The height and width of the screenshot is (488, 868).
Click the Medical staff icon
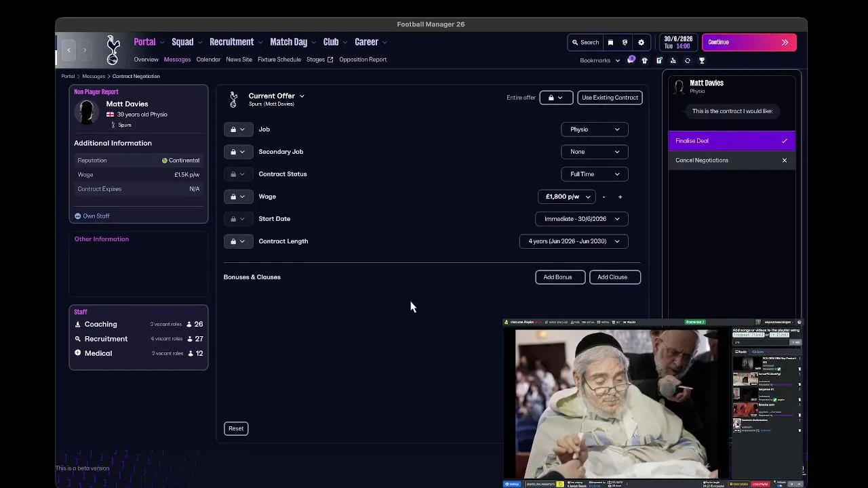coord(78,353)
